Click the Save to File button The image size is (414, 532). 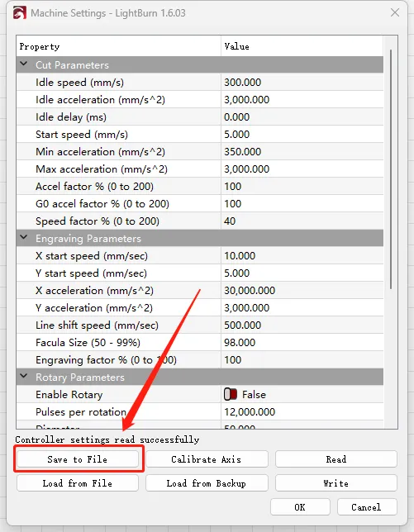point(78,459)
